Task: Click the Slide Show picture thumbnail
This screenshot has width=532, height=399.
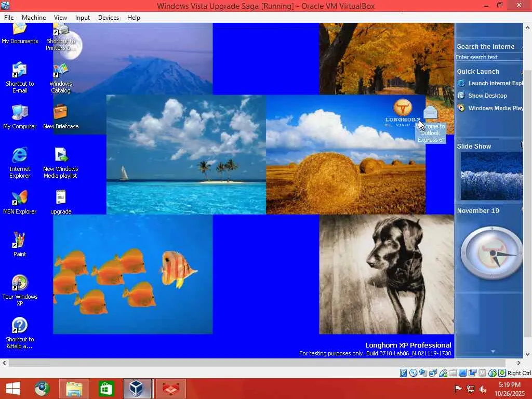Action: point(491,176)
